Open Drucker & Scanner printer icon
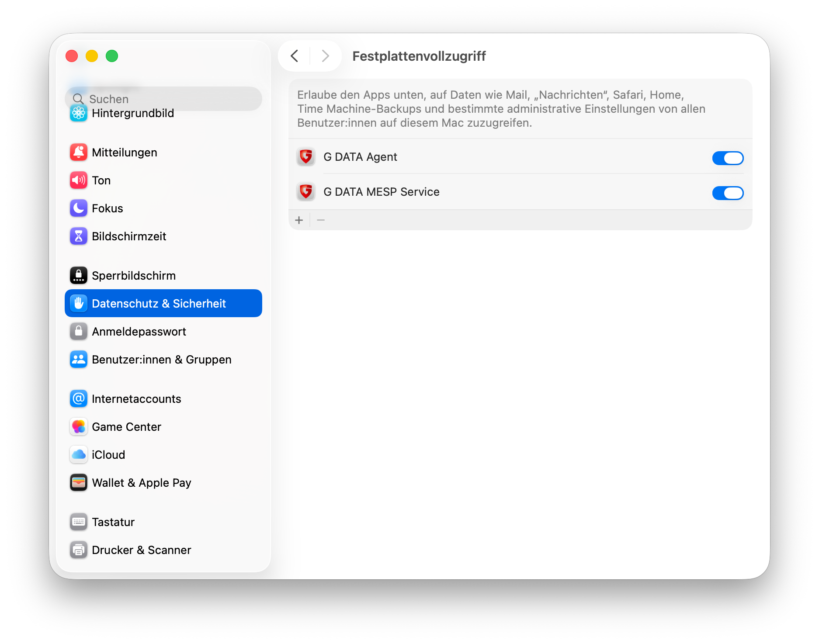 79,550
